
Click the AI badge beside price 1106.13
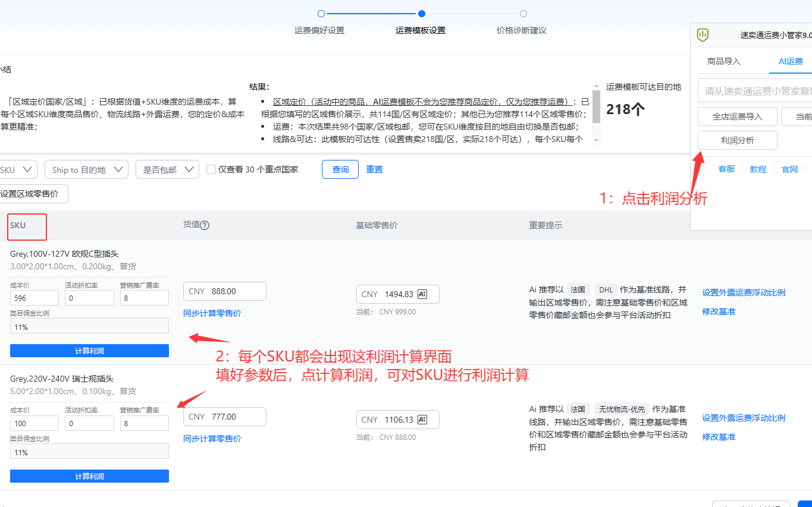click(x=423, y=420)
